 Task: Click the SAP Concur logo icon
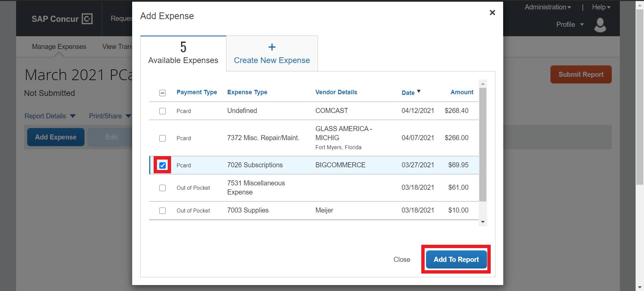(x=87, y=19)
